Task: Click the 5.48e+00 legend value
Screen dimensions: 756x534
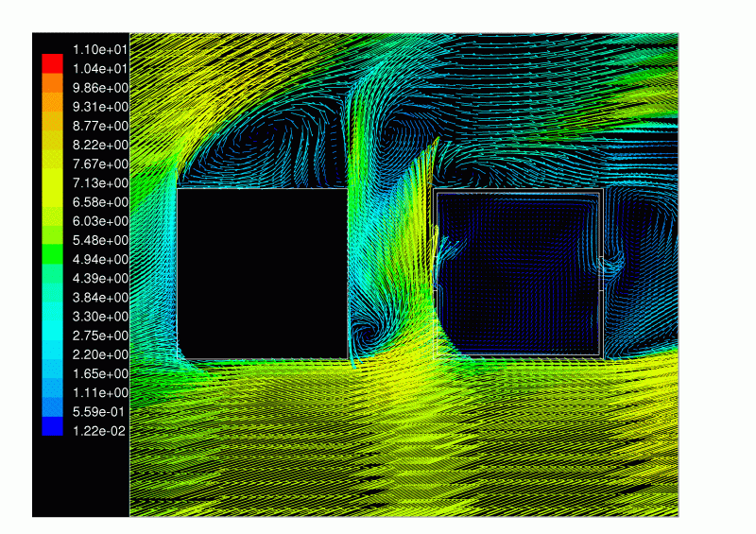Action: coord(100,240)
